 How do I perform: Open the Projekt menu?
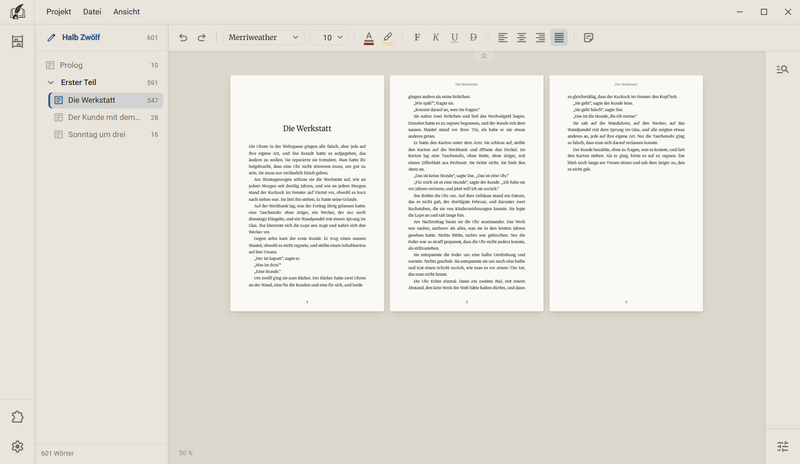pos(59,12)
